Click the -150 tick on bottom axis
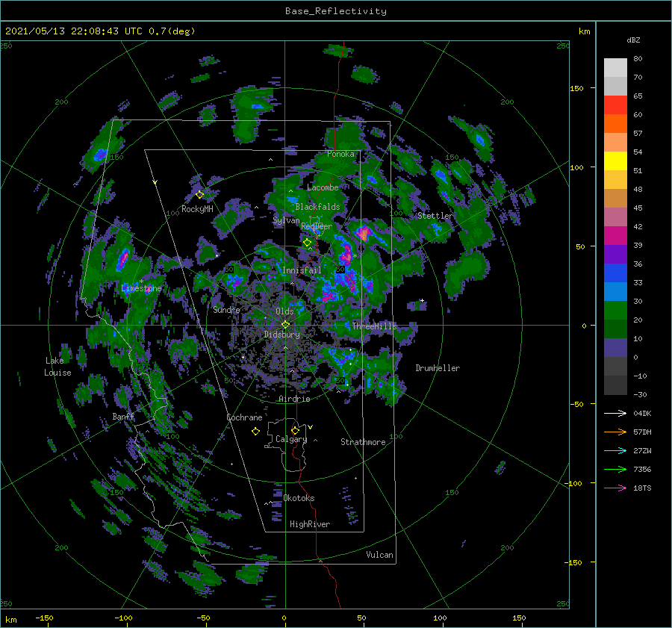Image resolution: width=672 pixels, height=628 pixels. [x=44, y=618]
